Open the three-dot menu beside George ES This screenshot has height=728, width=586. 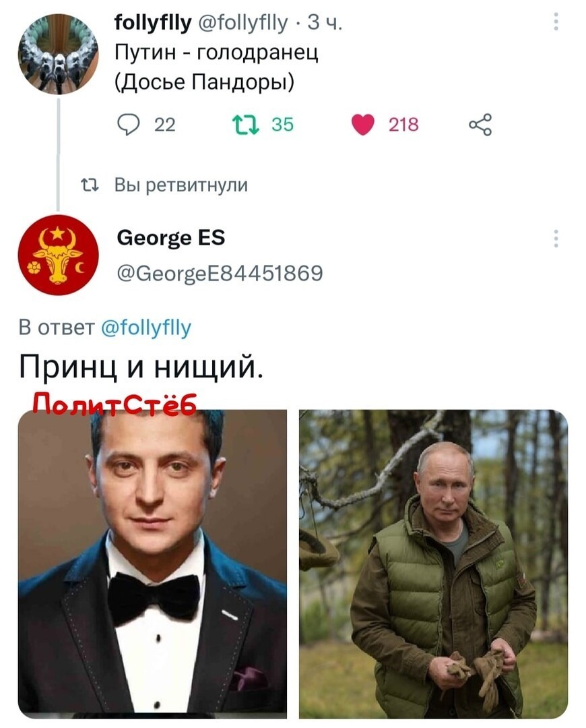click(556, 238)
